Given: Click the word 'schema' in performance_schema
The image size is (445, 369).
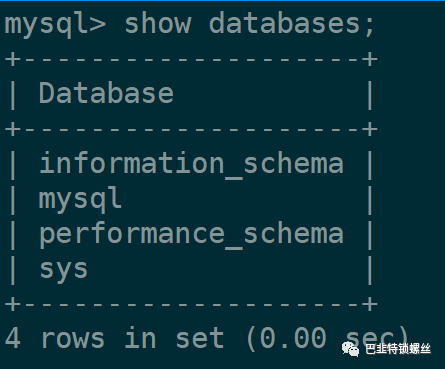Looking at the screenshot, I should [x=293, y=233].
